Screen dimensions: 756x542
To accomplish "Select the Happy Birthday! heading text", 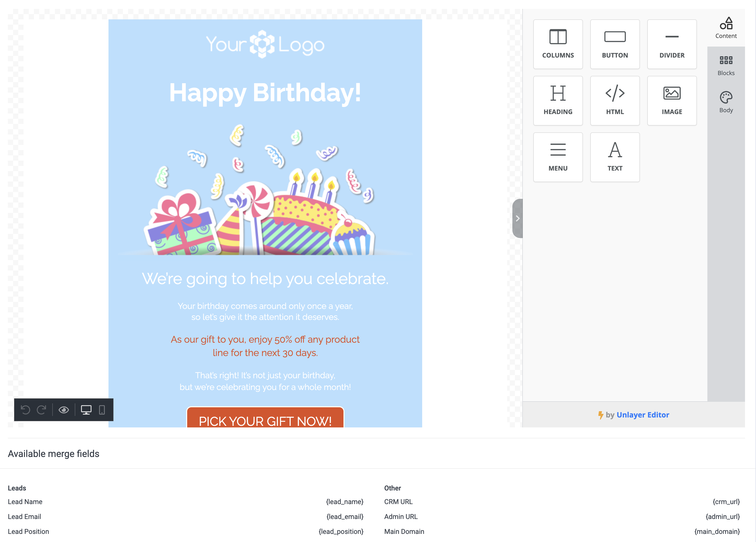I will [x=265, y=93].
